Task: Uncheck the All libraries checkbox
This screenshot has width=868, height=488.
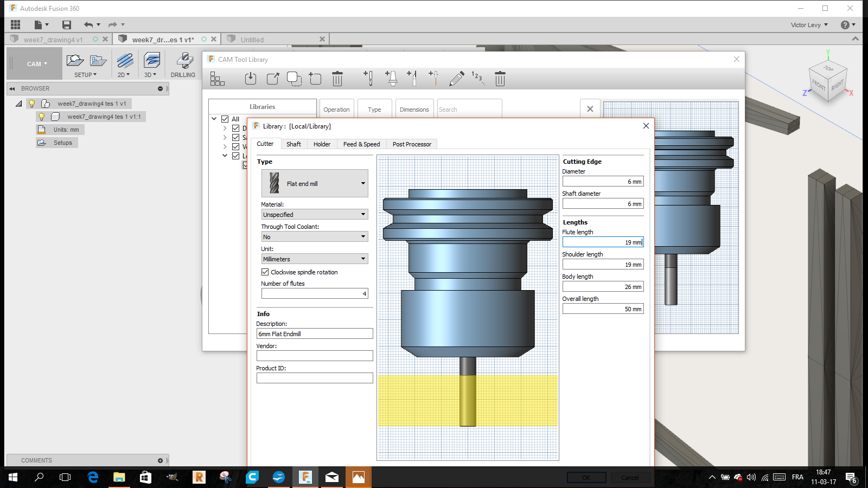Action: 225,119
